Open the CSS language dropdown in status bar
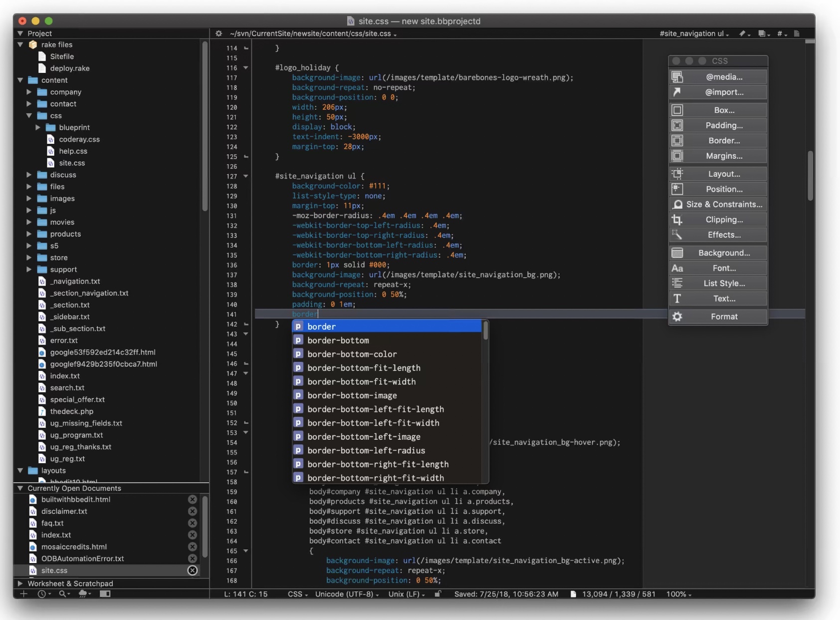Image resolution: width=840 pixels, height=620 pixels. [297, 594]
